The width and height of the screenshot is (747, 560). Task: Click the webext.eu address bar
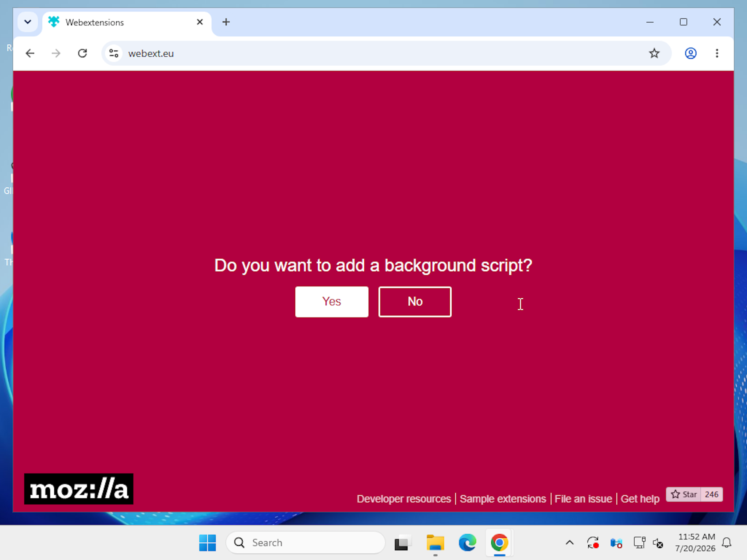pyautogui.click(x=387, y=53)
